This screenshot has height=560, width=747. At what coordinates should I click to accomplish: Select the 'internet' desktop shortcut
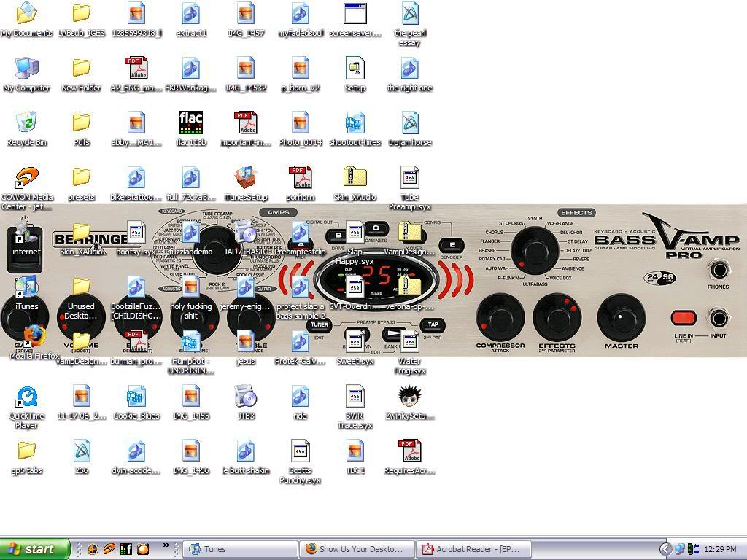click(27, 233)
